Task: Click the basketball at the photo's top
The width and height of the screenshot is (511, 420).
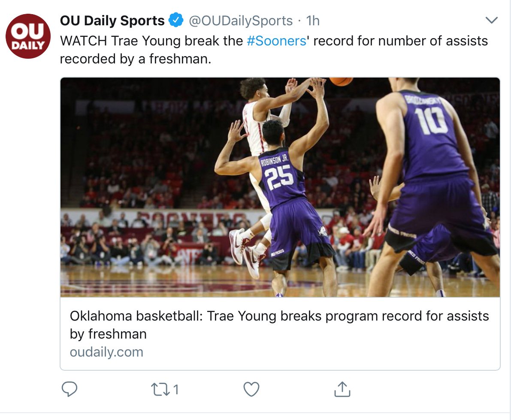Action: click(341, 81)
